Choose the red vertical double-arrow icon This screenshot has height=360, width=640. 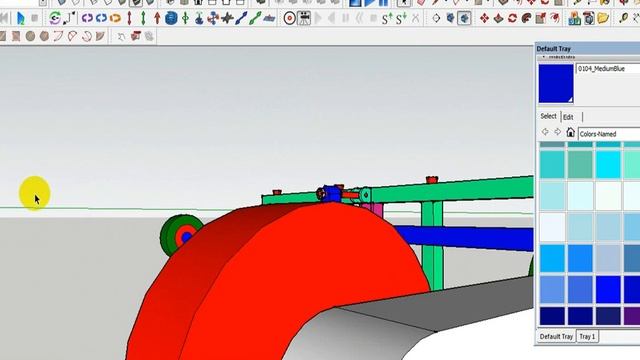(x=129, y=18)
